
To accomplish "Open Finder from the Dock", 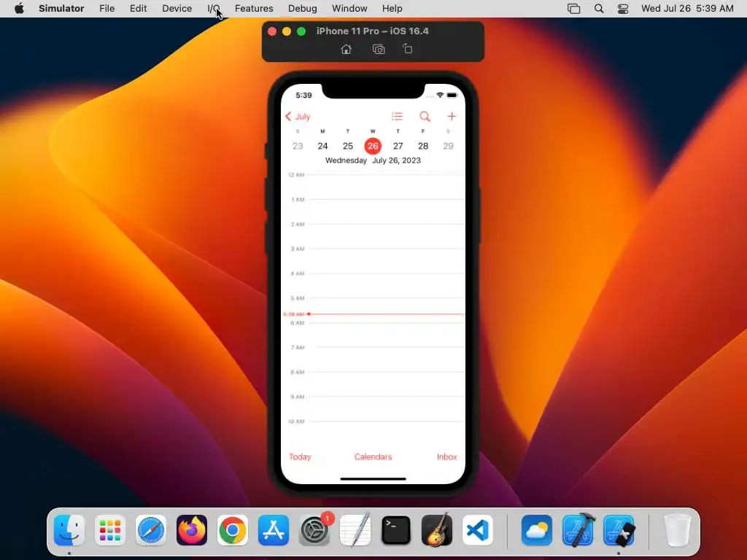I will tap(69, 530).
